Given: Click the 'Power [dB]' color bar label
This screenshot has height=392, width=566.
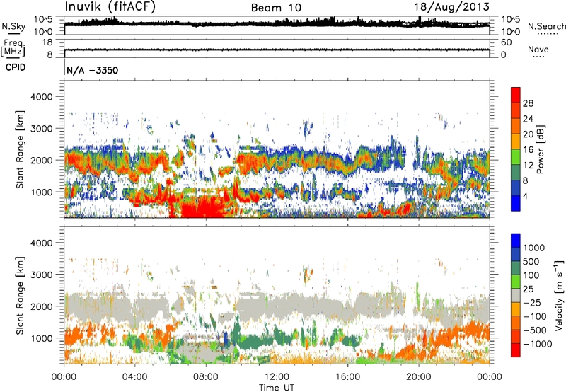Looking at the screenshot, I should 540,149.
